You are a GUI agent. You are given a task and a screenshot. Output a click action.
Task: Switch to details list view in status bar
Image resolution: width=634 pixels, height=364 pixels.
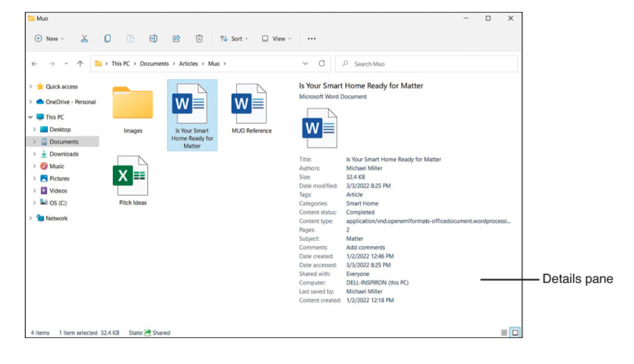pyautogui.click(x=504, y=333)
